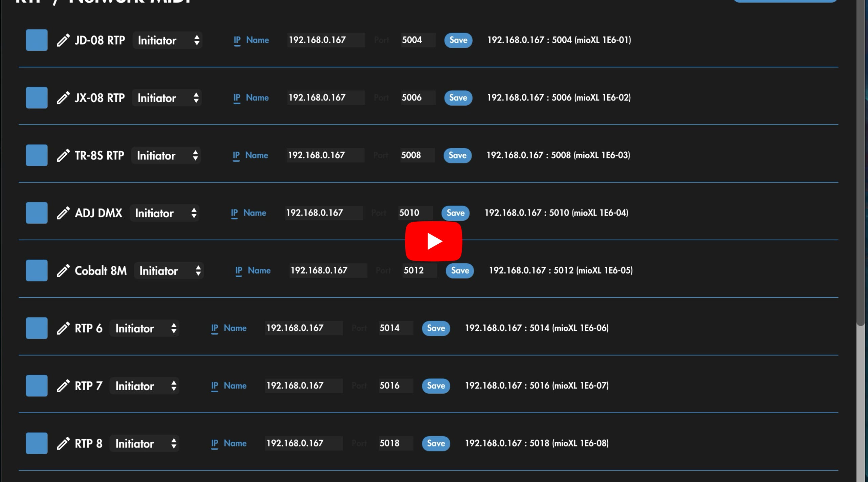Image resolution: width=868 pixels, height=482 pixels.
Task: Toggle the TR-8S RTP session checkbox
Action: point(37,155)
